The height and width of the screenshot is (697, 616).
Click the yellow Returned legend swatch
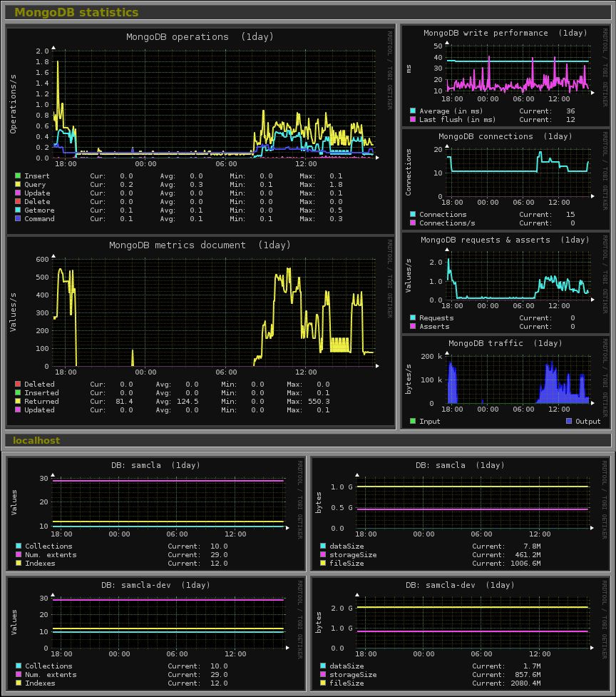point(19,402)
